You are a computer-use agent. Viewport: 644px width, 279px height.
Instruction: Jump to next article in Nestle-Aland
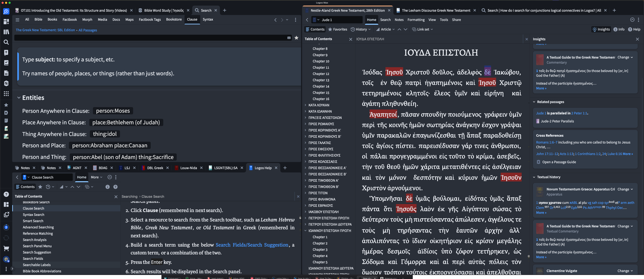(405, 29)
